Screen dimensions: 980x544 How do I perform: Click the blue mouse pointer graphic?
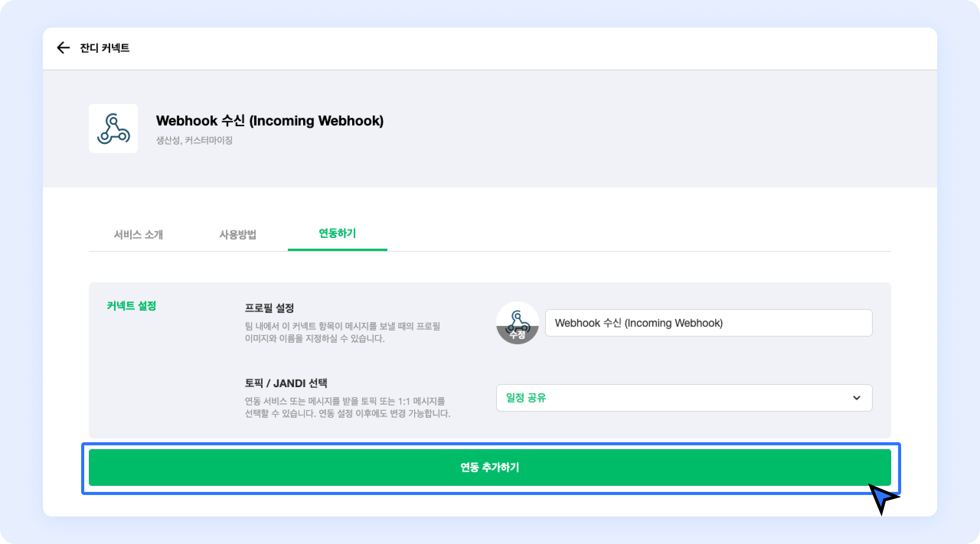882,498
